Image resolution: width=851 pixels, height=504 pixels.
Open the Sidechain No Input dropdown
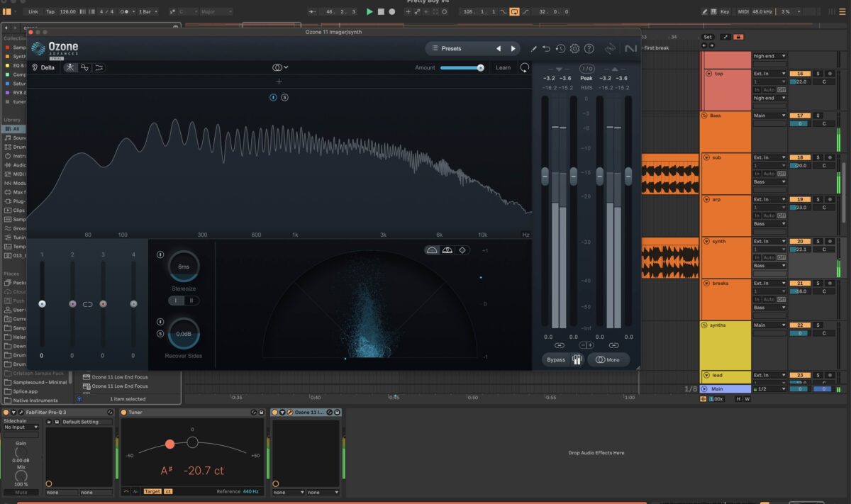21,427
